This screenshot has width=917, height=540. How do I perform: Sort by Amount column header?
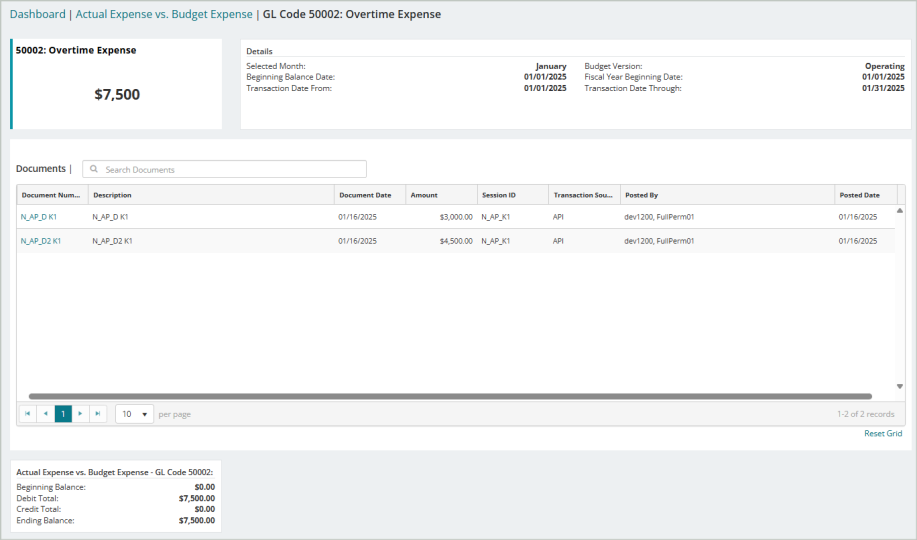point(441,195)
